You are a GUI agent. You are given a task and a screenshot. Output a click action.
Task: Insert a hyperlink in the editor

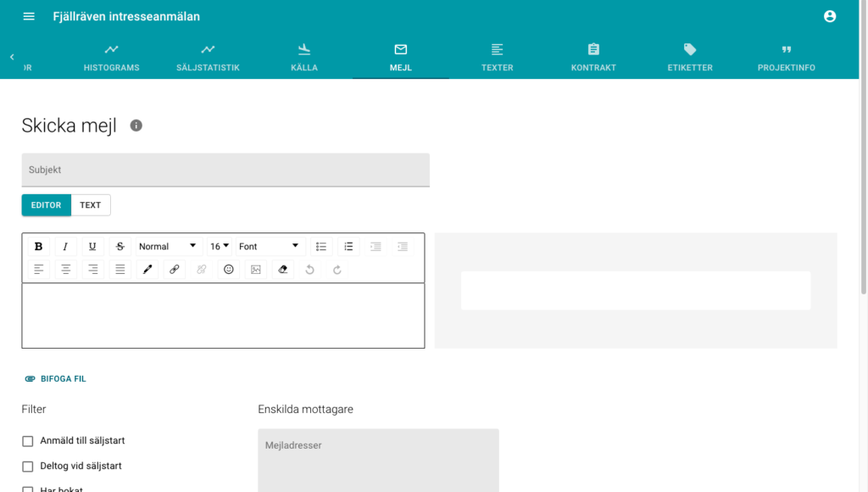174,269
